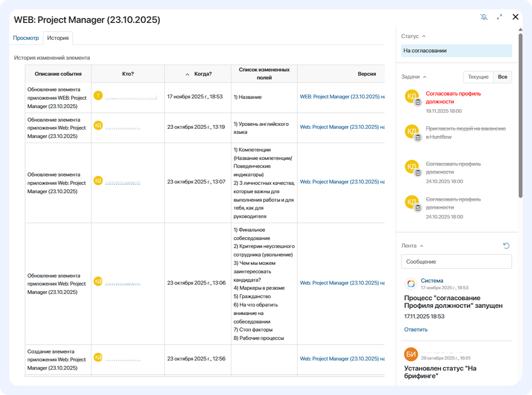Click the right panel vertical scrollbar

click(520, 115)
